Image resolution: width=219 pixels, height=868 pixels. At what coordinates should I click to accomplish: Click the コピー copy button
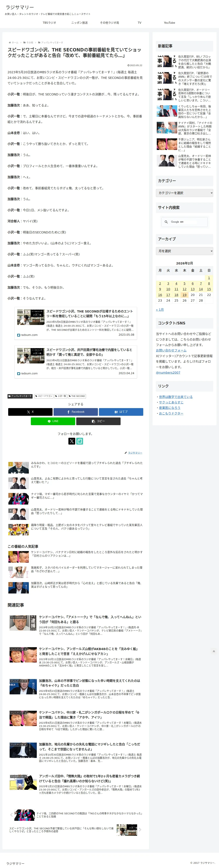tap(98, 421)
